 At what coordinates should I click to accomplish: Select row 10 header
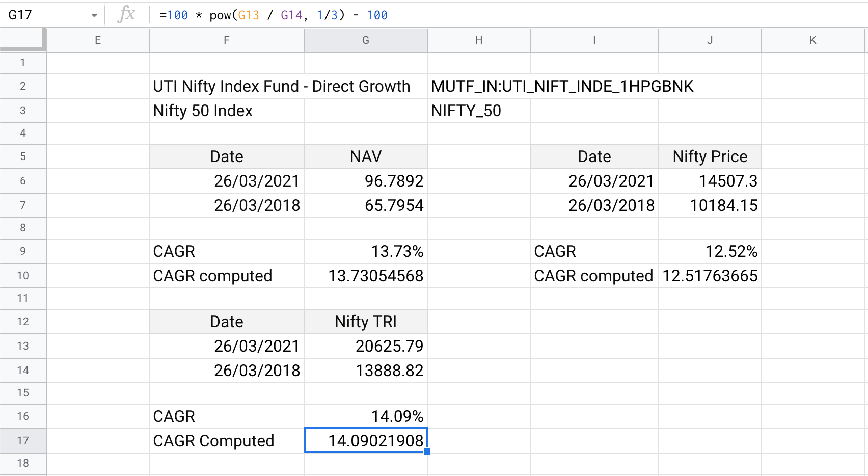(23, 276)
